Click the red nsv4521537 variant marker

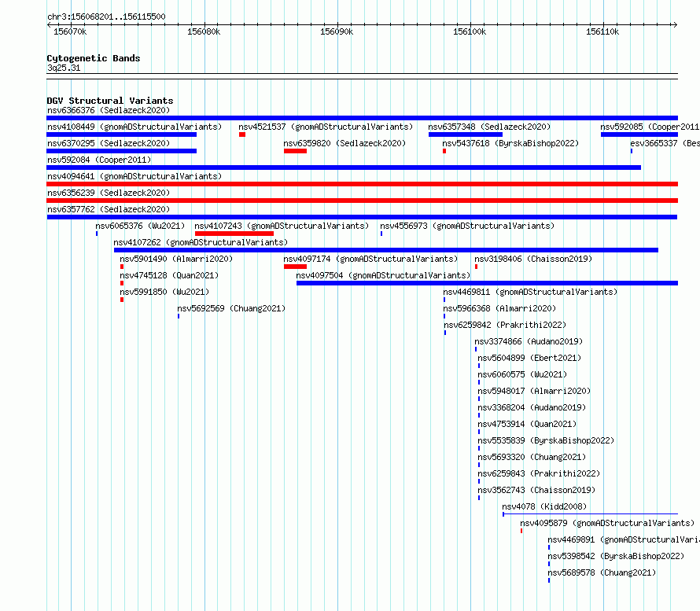point(242,134)
